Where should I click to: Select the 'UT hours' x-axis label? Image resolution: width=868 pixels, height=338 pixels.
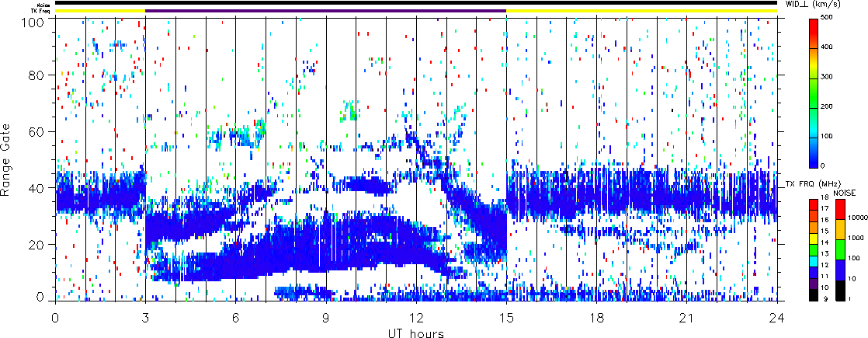point(415,333)
